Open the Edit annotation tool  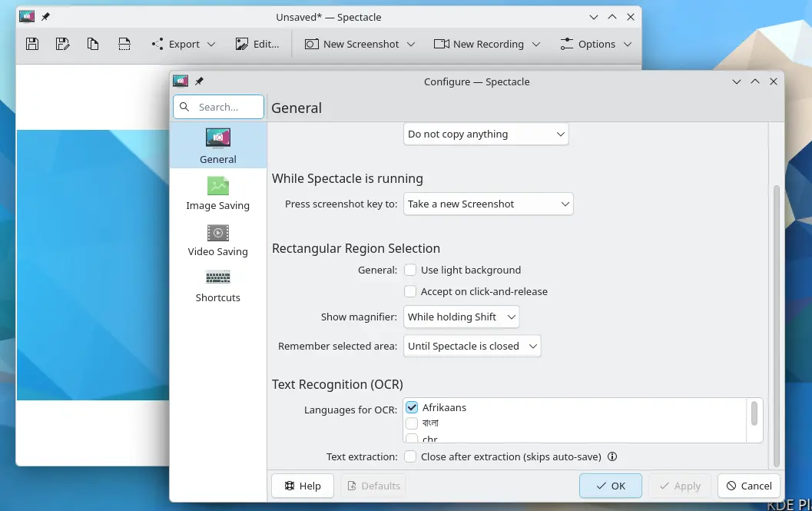257,44
